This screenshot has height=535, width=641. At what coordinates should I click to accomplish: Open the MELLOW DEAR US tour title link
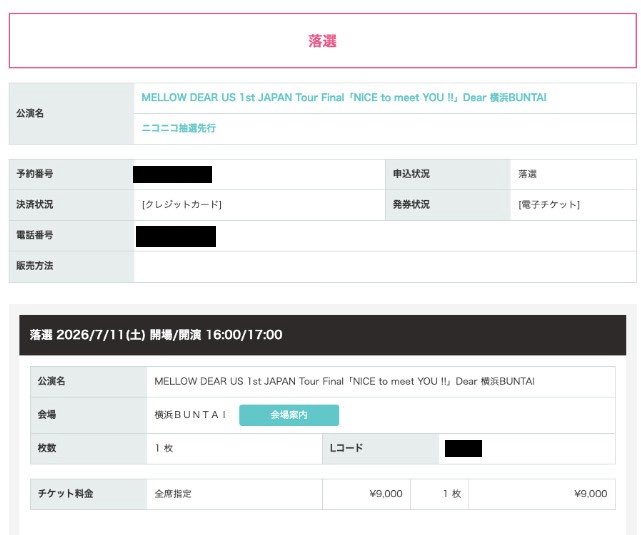coord(344,97)
